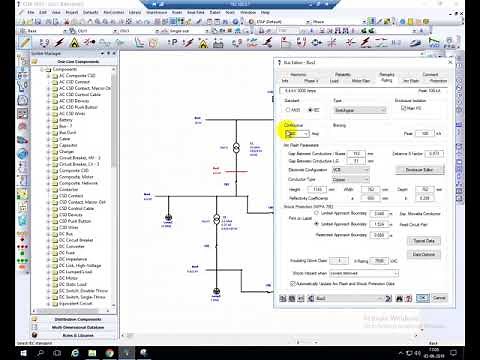Switch to the Info tab
Screen dimensions: 480x360
coord(285,81)
